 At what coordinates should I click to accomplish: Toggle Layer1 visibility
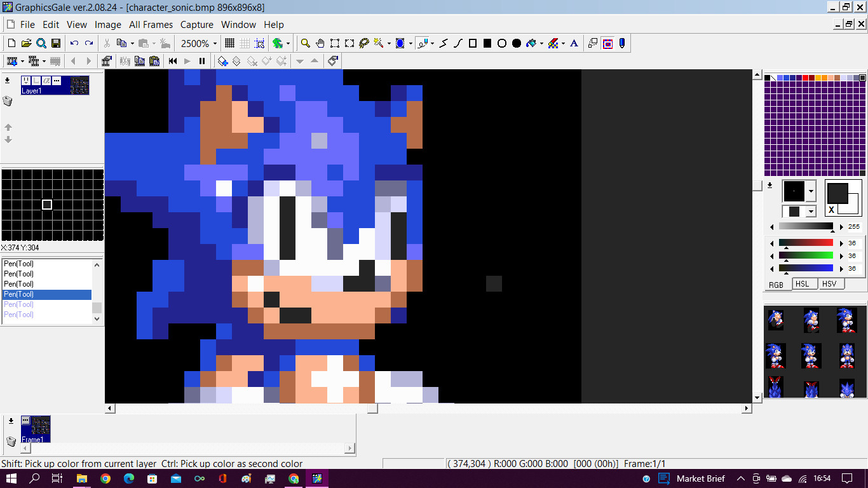click(x=26, y=80)
